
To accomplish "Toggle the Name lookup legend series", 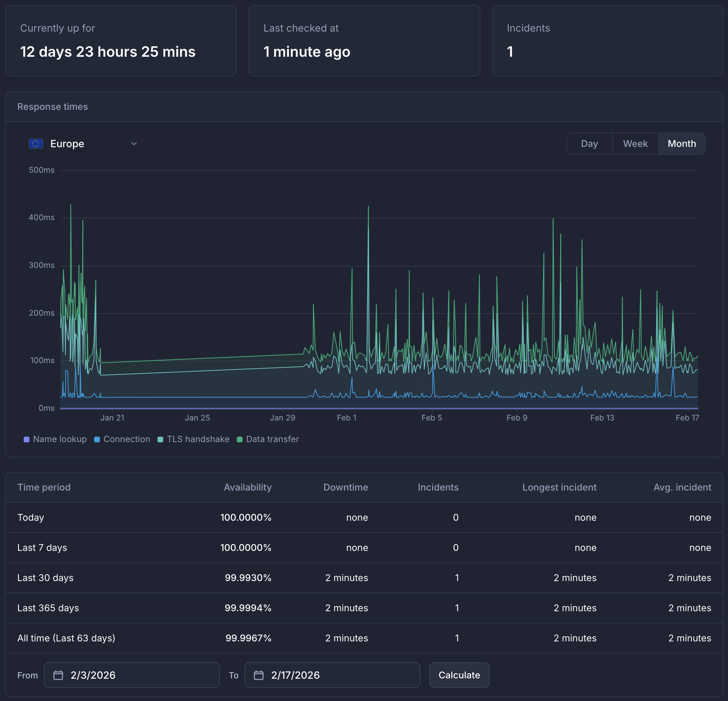I will [x=59, y=439].
